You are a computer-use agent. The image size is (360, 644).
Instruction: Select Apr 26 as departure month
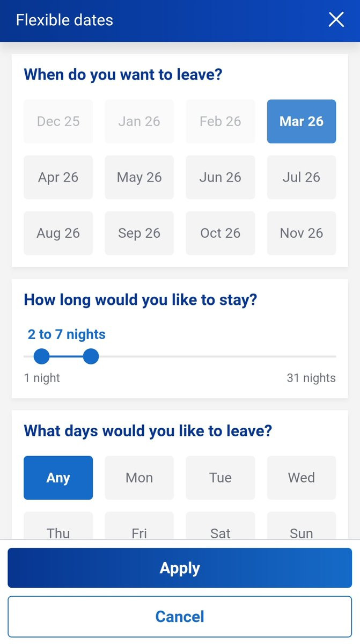[x=58, y=177]
